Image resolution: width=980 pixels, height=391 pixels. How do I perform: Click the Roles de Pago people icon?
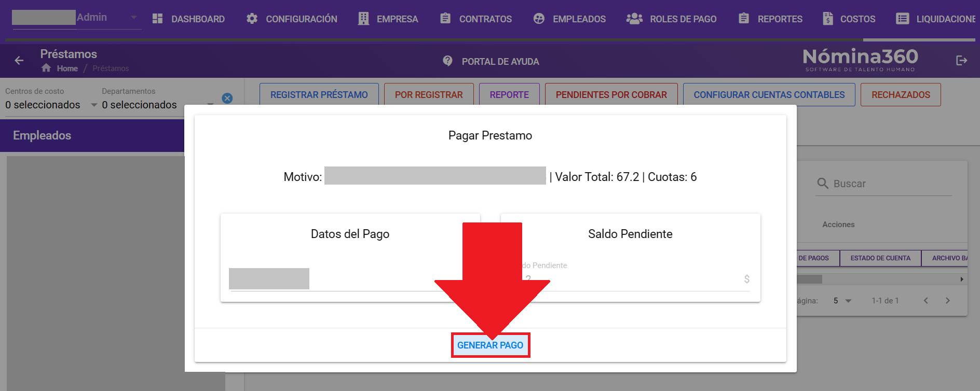[634, 19]
